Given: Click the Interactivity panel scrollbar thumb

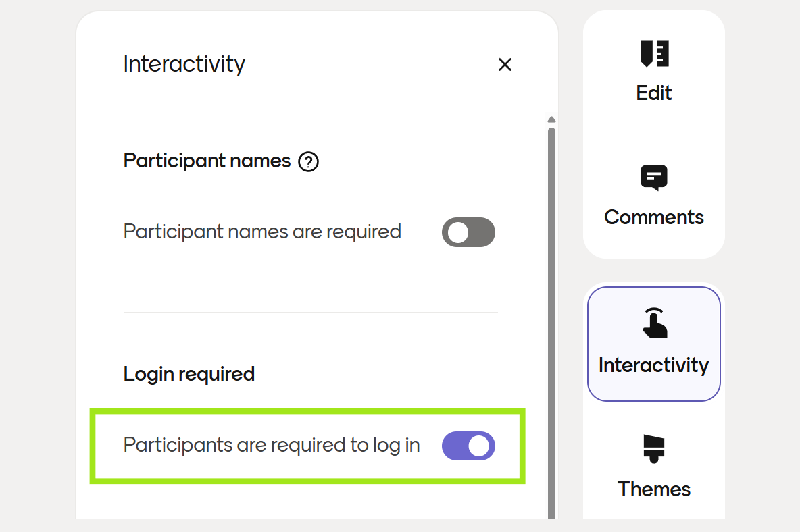Looking at the screenshot, I should point(551,304).
